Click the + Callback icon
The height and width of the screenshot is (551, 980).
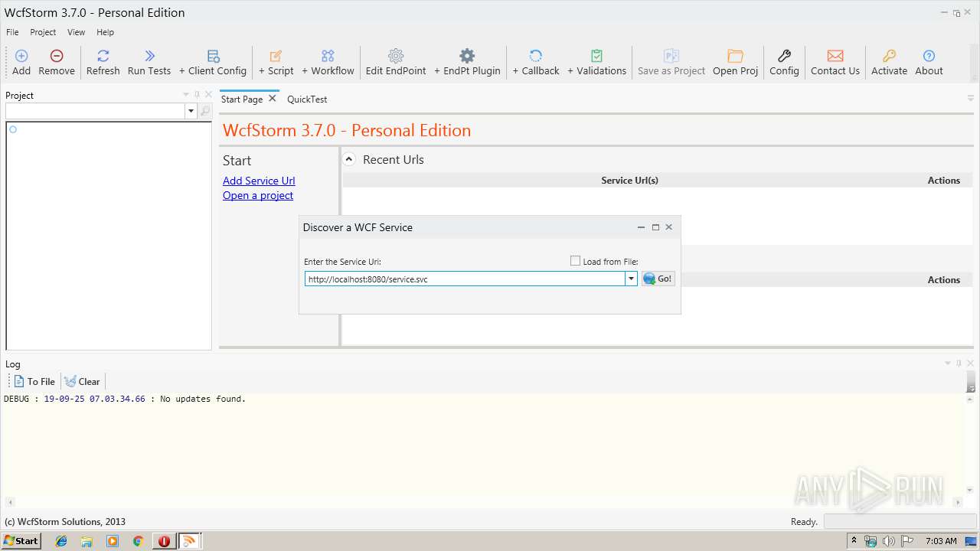pyautogui.click(x=536, y=56)
